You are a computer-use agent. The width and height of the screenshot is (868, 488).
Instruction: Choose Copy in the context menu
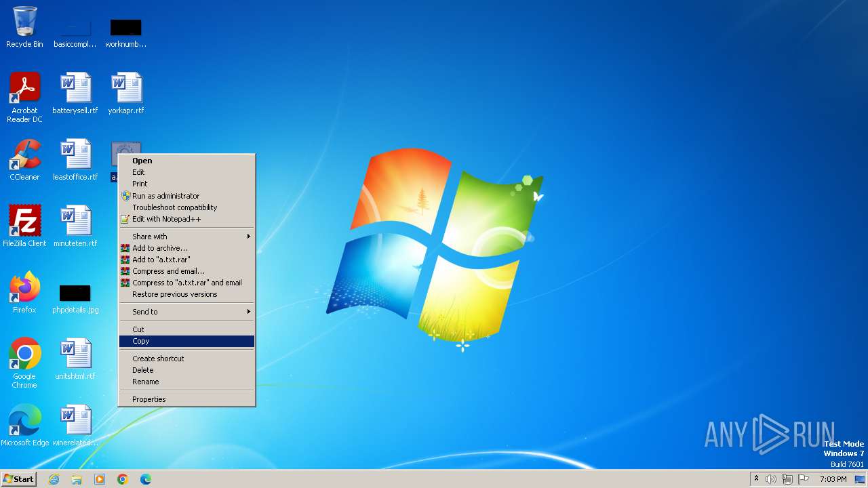coord(186,341)
